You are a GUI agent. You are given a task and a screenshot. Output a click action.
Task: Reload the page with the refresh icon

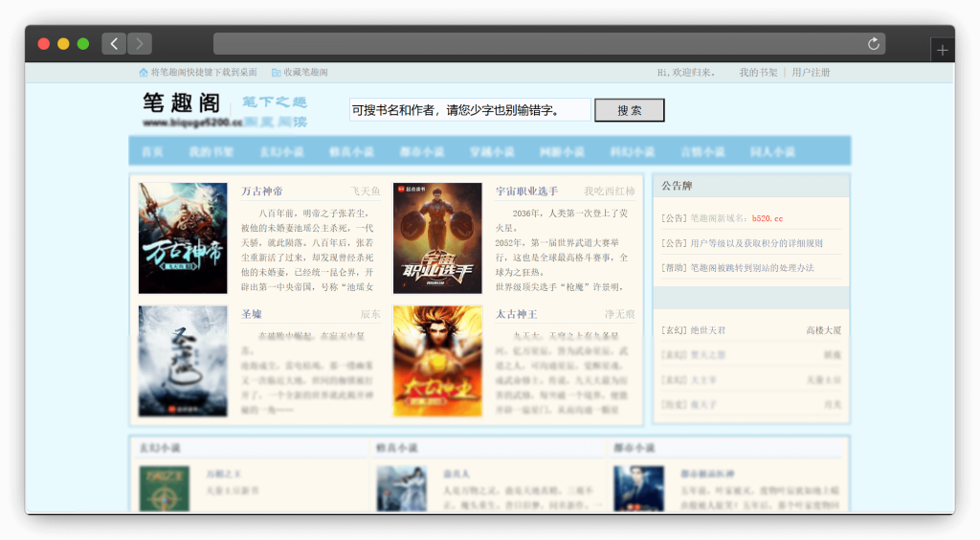873,44
